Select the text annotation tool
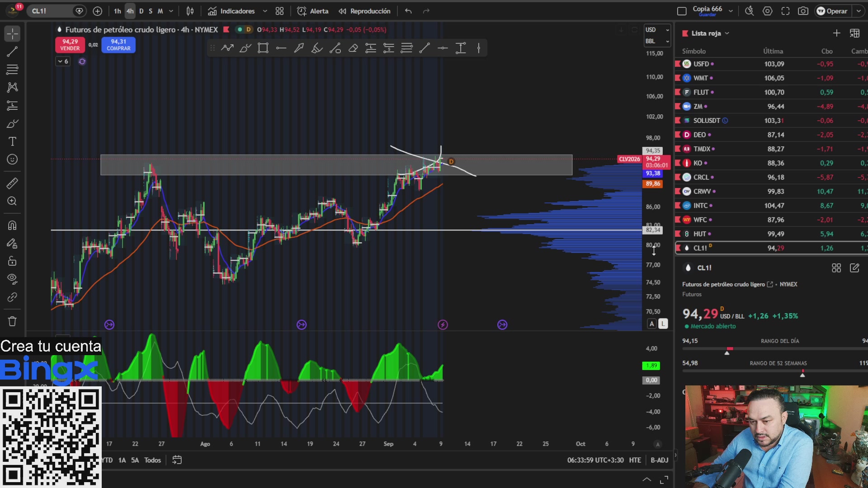868x488 pixels. tap(12, 141)
